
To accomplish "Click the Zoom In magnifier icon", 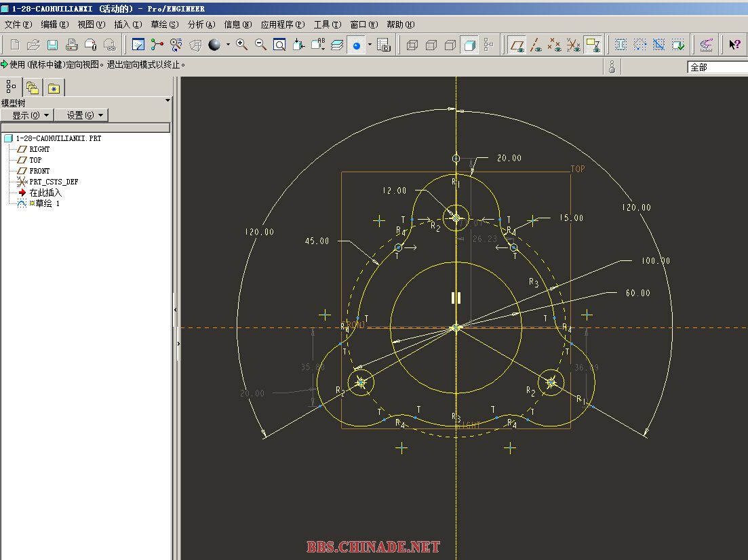I will coord(241,45).
